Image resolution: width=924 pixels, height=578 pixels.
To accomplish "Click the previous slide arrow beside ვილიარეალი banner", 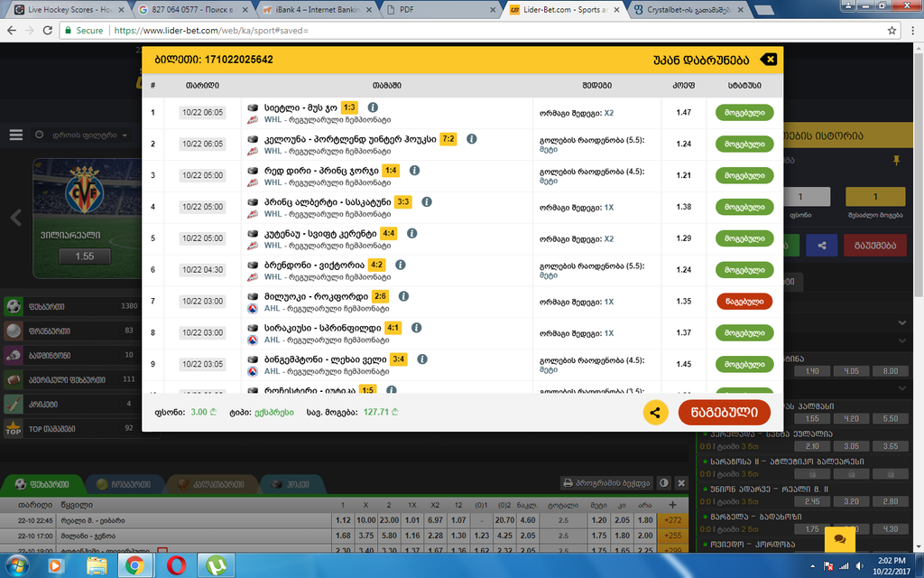I will (x=16, y=218).
